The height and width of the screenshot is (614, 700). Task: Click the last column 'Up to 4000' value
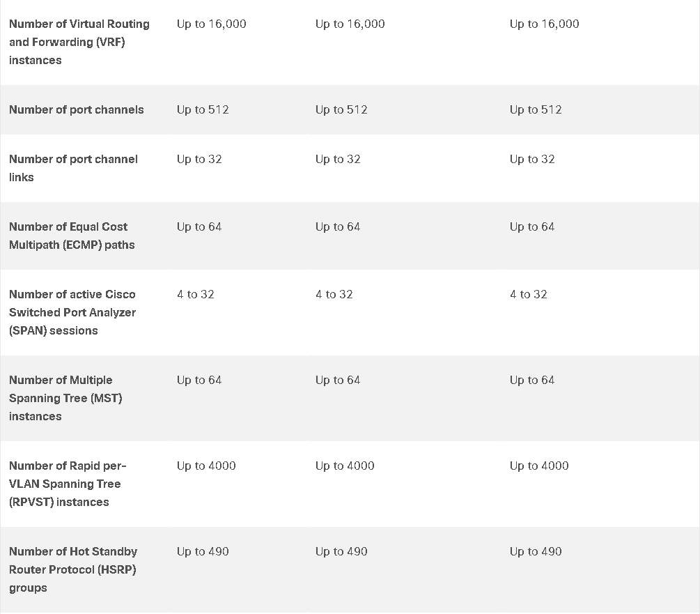[539, 466]
